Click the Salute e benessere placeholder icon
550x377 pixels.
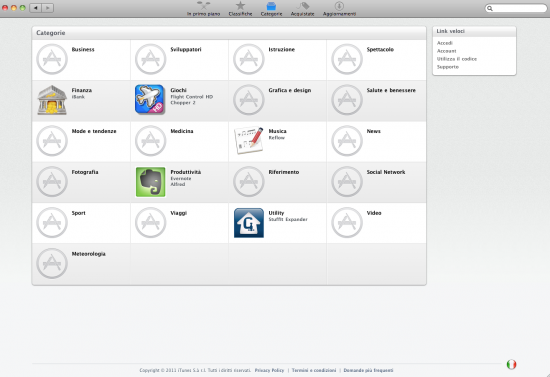coord(347,100)
